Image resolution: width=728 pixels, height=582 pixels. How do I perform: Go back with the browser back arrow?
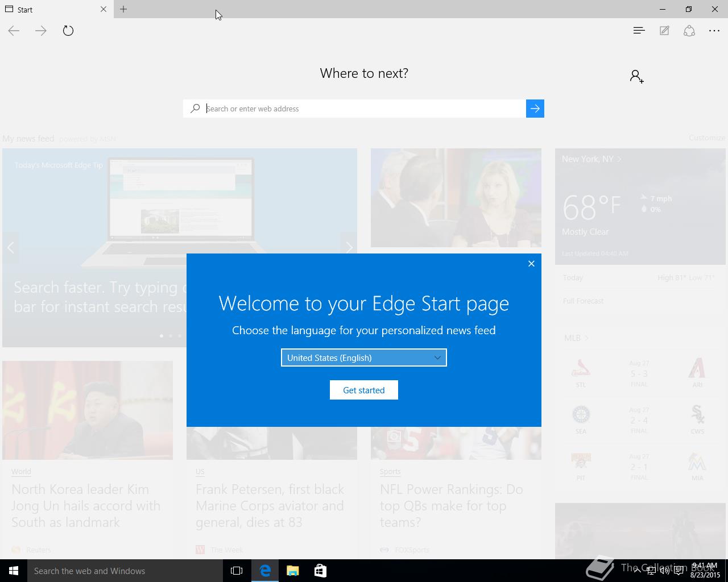pos(14,31)
